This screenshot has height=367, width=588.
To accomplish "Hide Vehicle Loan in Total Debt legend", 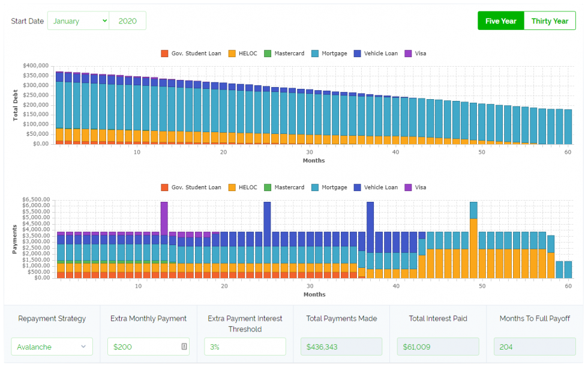I will point(380,53).
